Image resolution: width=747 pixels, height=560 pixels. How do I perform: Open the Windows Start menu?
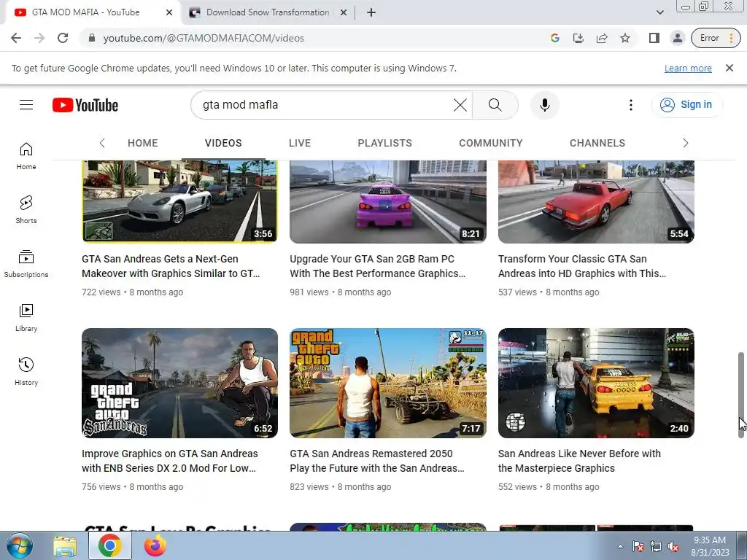20,545
